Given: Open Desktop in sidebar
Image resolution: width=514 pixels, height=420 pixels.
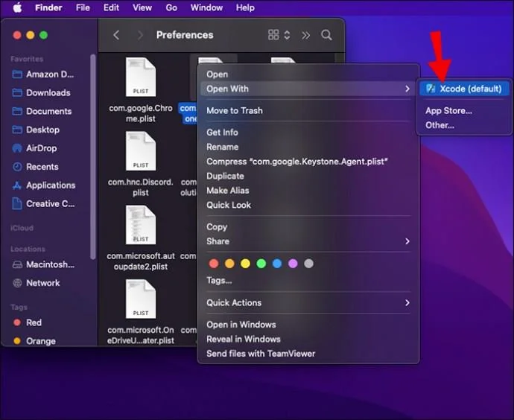Looking at the screenshot, I should pyautogui.click(x=36, y=130).
